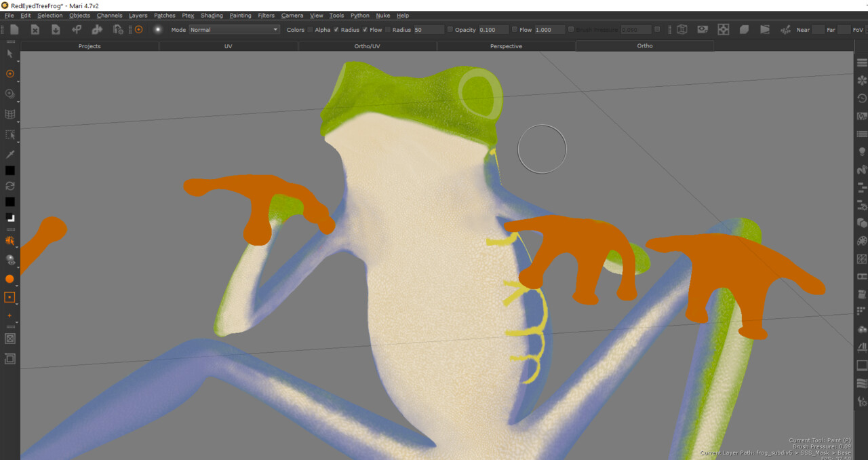Check the box before Radius 50 field
The width and height of the screenshot is (868, 460).
pos(388,30)
